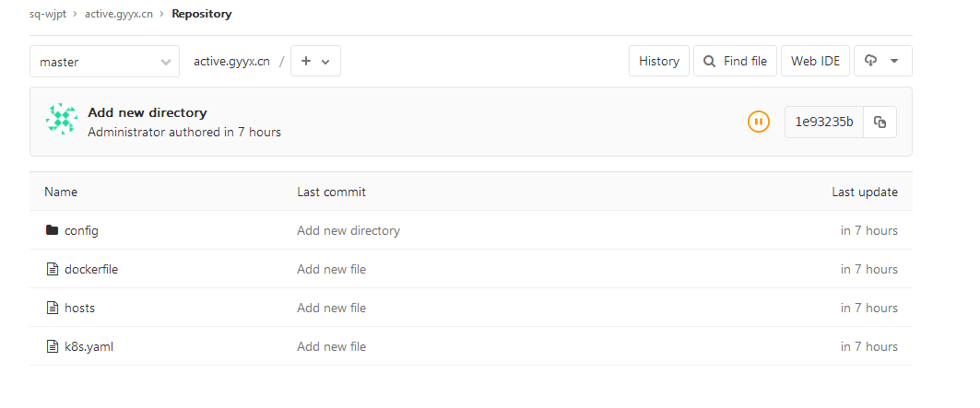Click the k8s.yaml file icon
This screenshot has height=408, width=980.
coord(53,346)
